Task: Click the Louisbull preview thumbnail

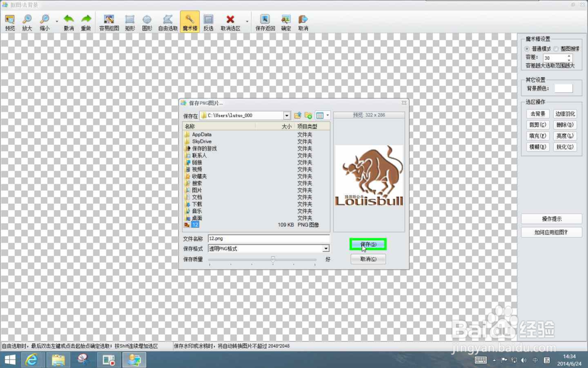Action: 369,175
